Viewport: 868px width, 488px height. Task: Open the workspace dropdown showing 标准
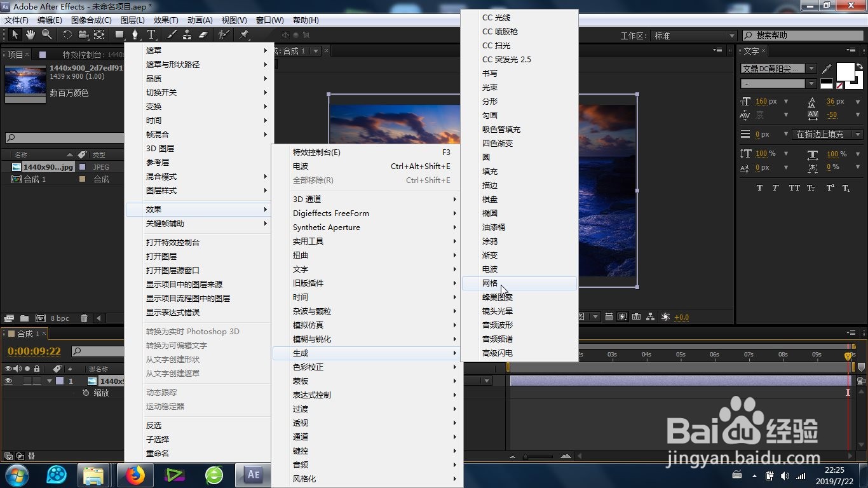click(x=695, y=36)
